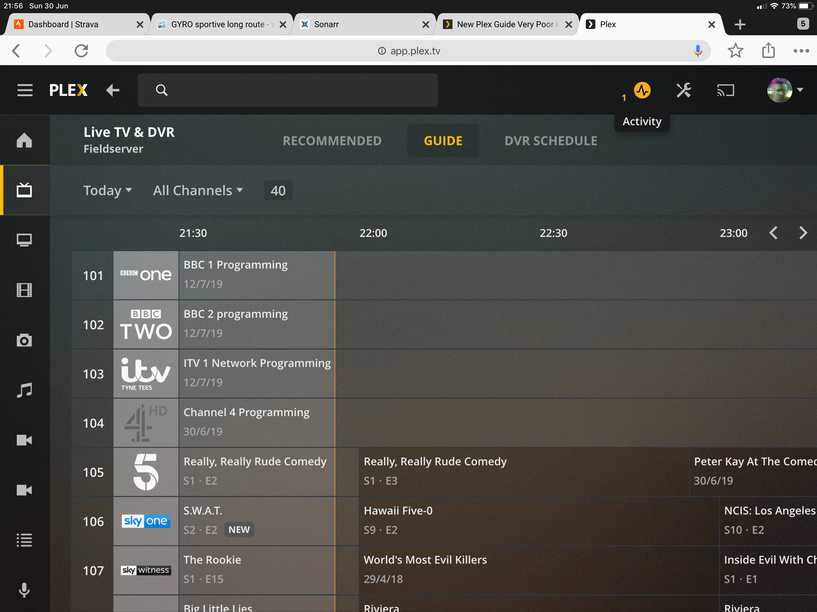Open BBC 1 Programming listing
The image size is (817, 612).
point(257,275)
